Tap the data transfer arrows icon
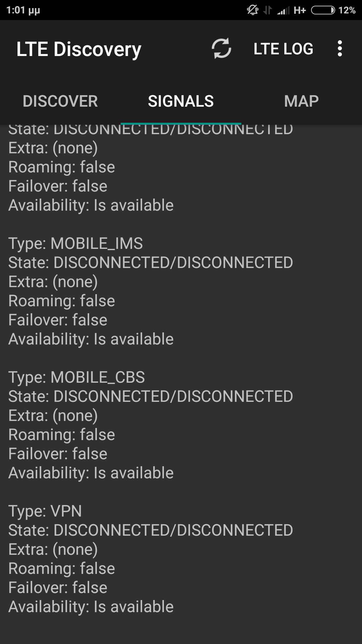The image size is (362, 644). tap(267, 10)
